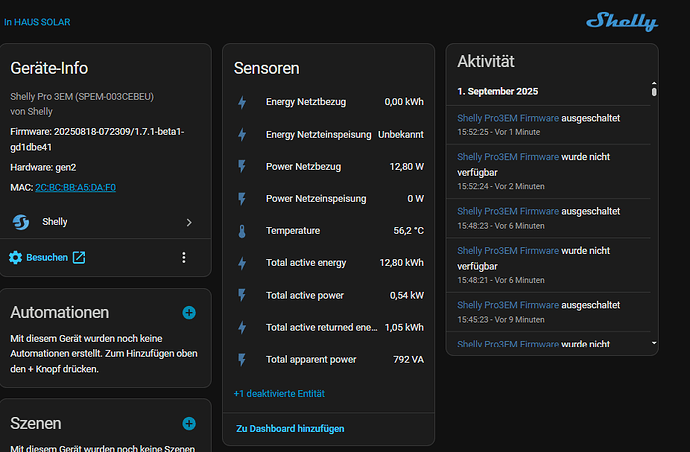Image resolution: width=690 pixels, height=452 pixels.
Task: Expand the Shelly integration row chevron
Action: click(189, 222)
